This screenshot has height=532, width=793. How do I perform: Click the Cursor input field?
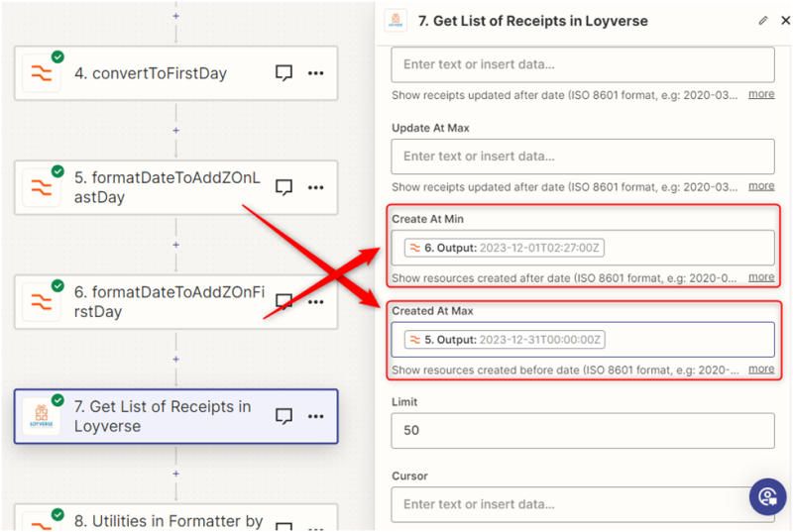click(582, 503)
